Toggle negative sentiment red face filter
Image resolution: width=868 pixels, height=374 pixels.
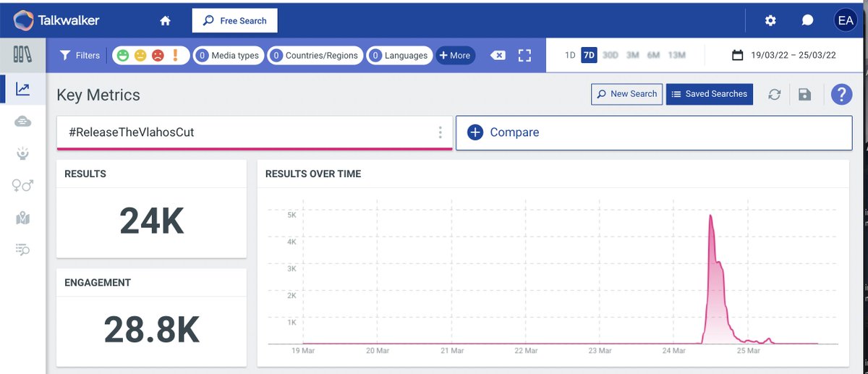(158, 55)
